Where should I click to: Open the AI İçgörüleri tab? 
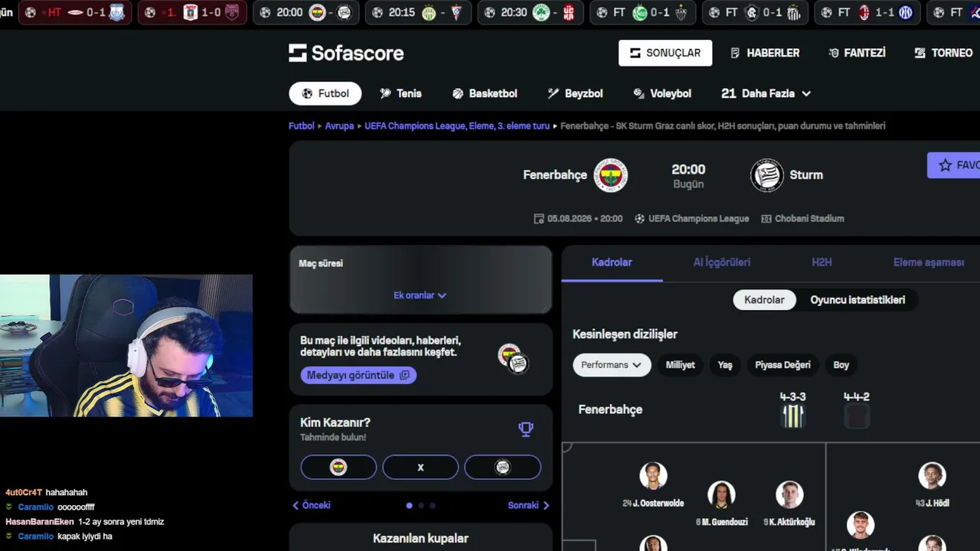tap(722, 262)
